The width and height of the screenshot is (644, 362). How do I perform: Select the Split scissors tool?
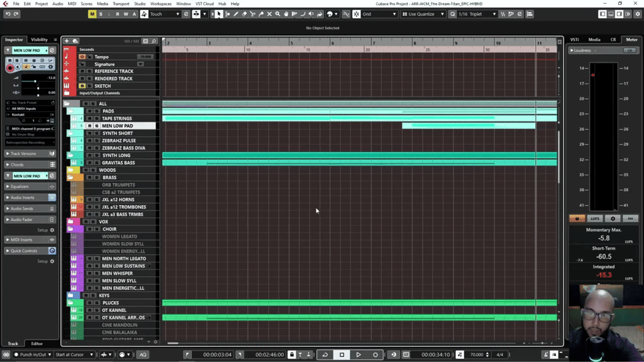(x=253, y=14)
